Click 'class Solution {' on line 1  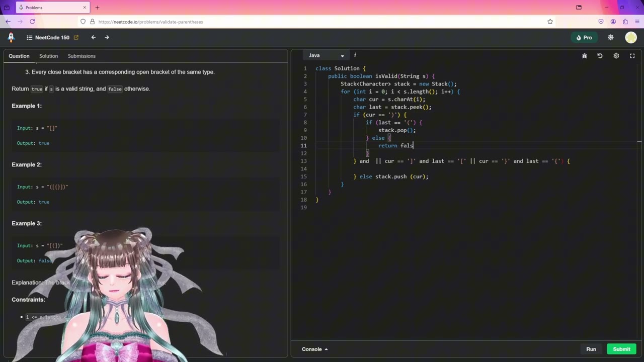pyautogui.click(x=341, y=68)
